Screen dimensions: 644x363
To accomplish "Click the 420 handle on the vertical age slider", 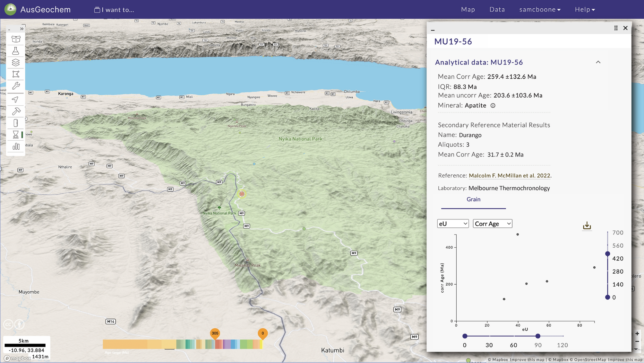I will pos(607,254).
